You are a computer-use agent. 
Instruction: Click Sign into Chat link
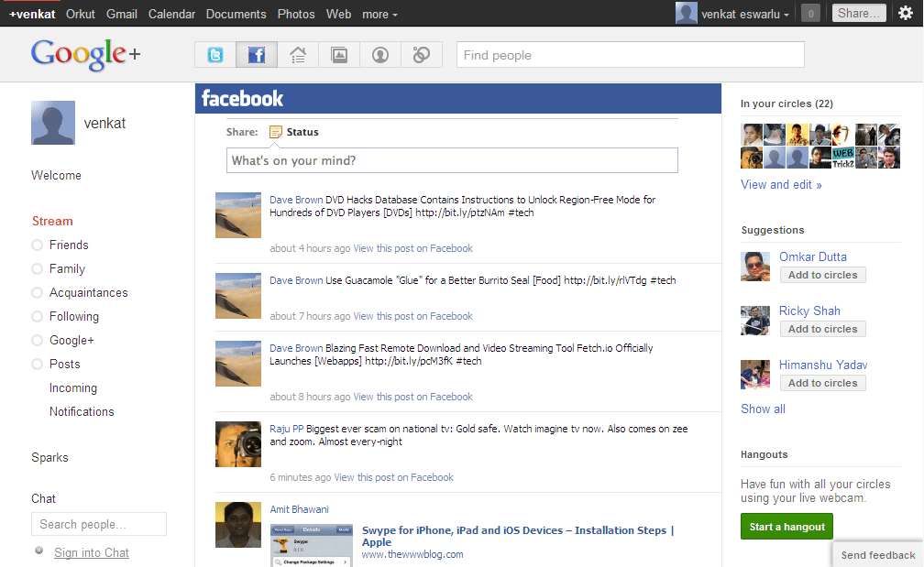tap(92, 553)
